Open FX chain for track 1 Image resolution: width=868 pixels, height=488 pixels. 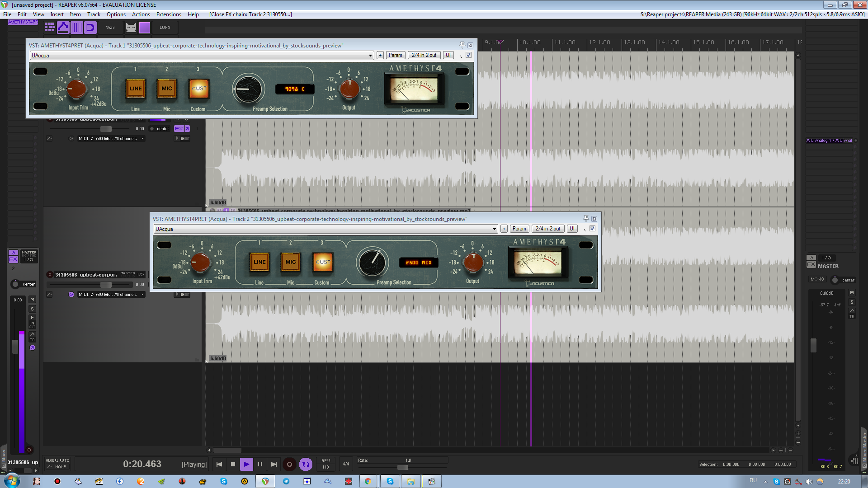[x=179, y=129]
